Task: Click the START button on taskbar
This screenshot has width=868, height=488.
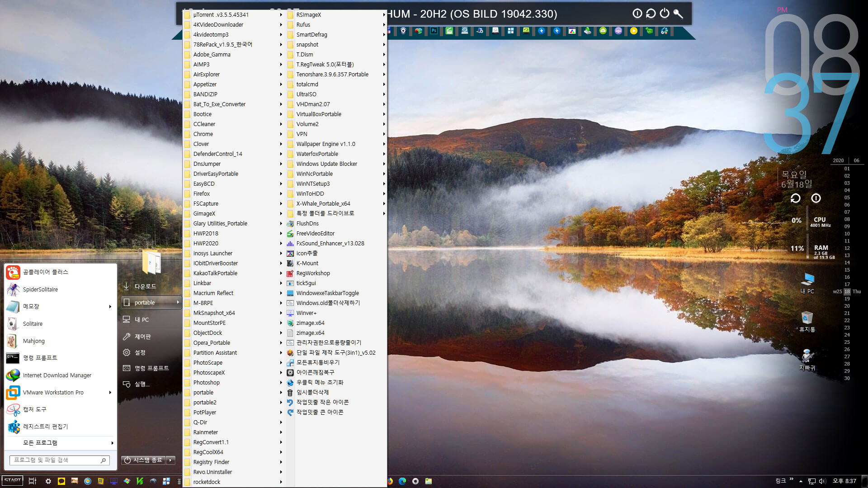Action: (12, 481)
